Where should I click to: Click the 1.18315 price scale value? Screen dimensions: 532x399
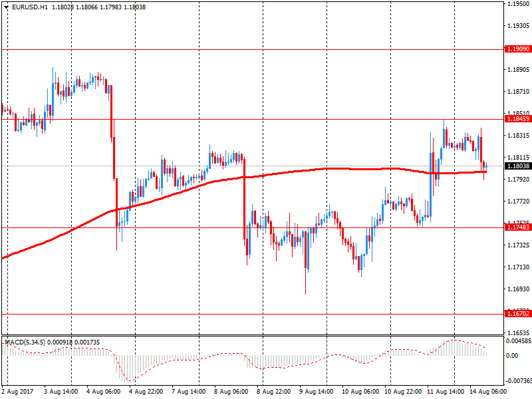pyautogui.click(x=519, y=136)
